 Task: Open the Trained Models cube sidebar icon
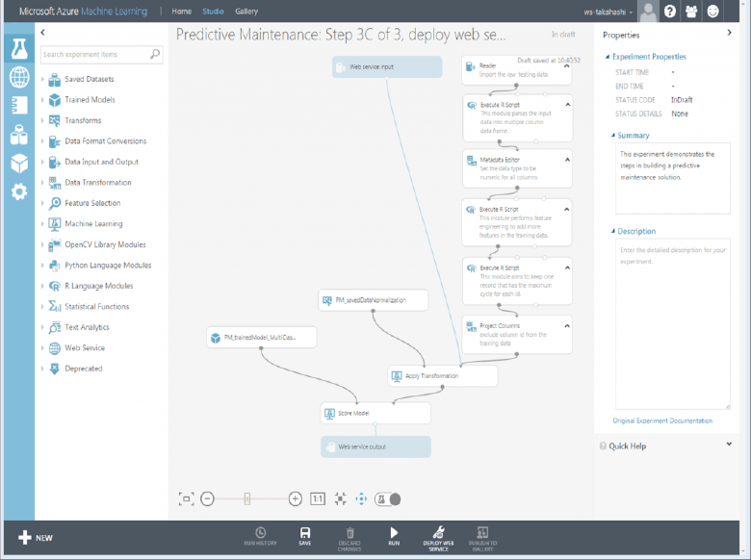pyautogui.click(x=19, y=164)
